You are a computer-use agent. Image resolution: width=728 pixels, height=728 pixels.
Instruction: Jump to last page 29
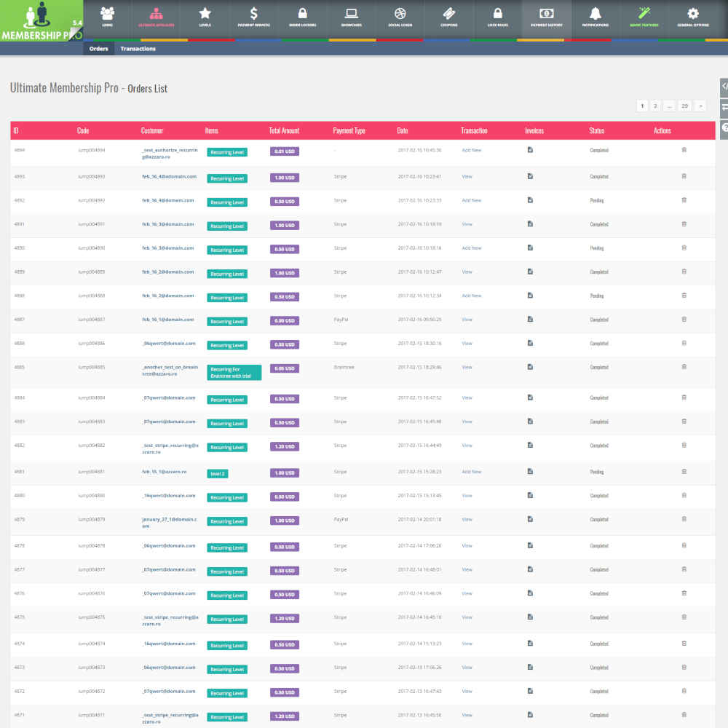(x=684, y=106)
